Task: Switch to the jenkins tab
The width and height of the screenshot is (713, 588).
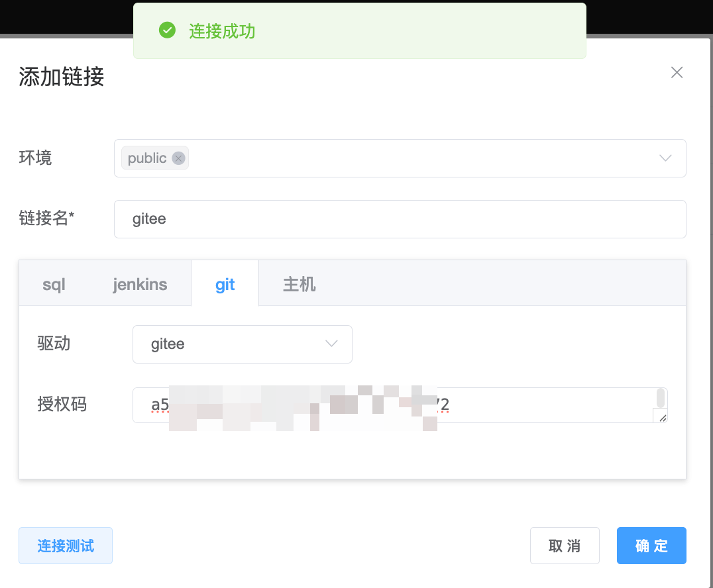Action: tap(140, 285)
